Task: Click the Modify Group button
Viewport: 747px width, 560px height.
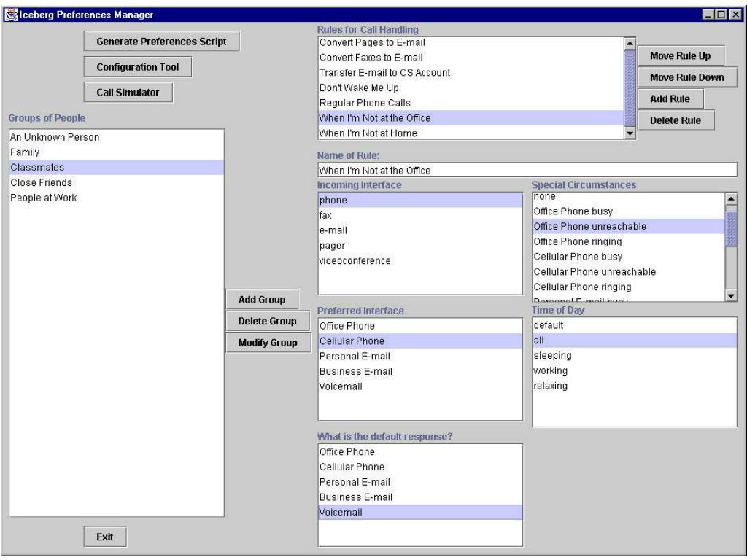Action: coord(268,343)
